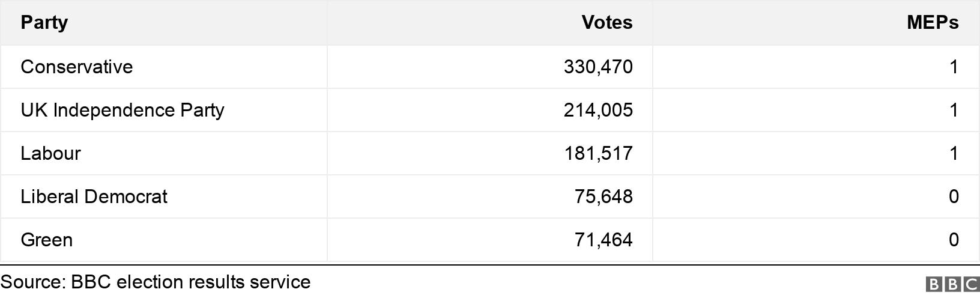
Task: Click the Liberal Democrat MEPs count
Action: pos(954,196)
